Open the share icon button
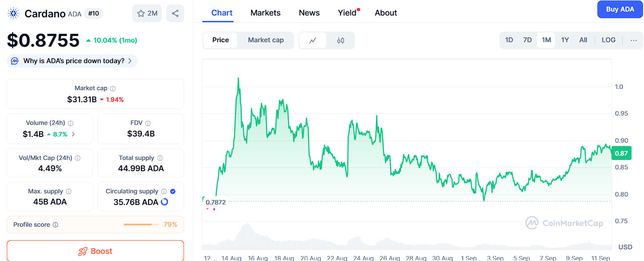Image resolution: width=644 pixels, height=261 pixels. (175, 13)
